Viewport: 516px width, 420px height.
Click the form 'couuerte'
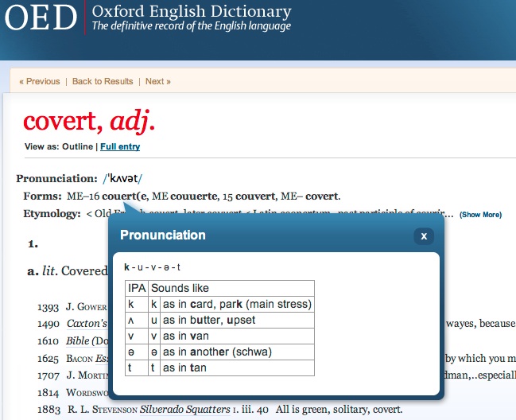tap(193, 196)
